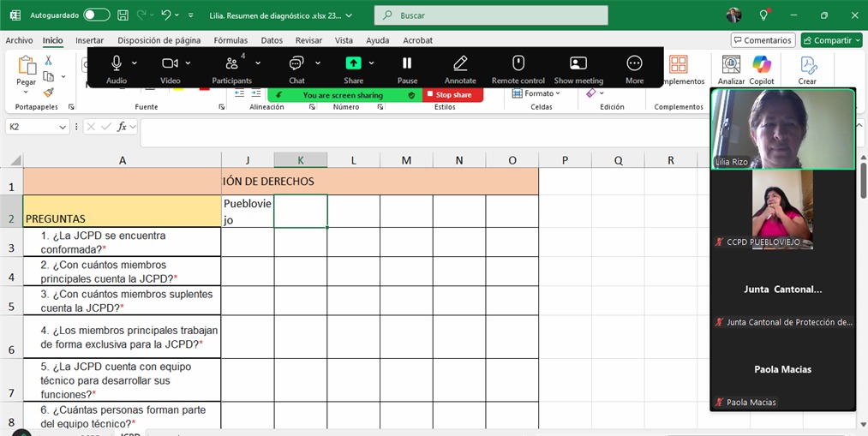Viewport: 868px width, 436px height.
Task: Expand Zoom Chat options arrow
Action: point(318,63)
